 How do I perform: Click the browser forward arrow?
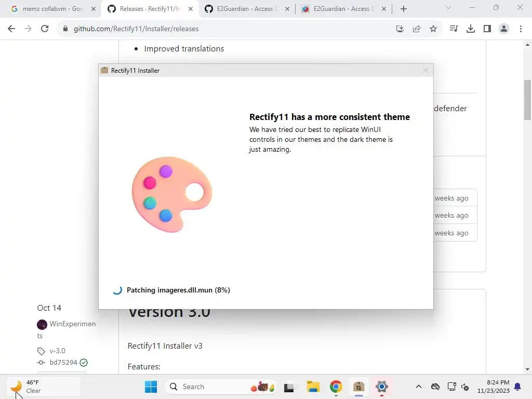(28, 29)
